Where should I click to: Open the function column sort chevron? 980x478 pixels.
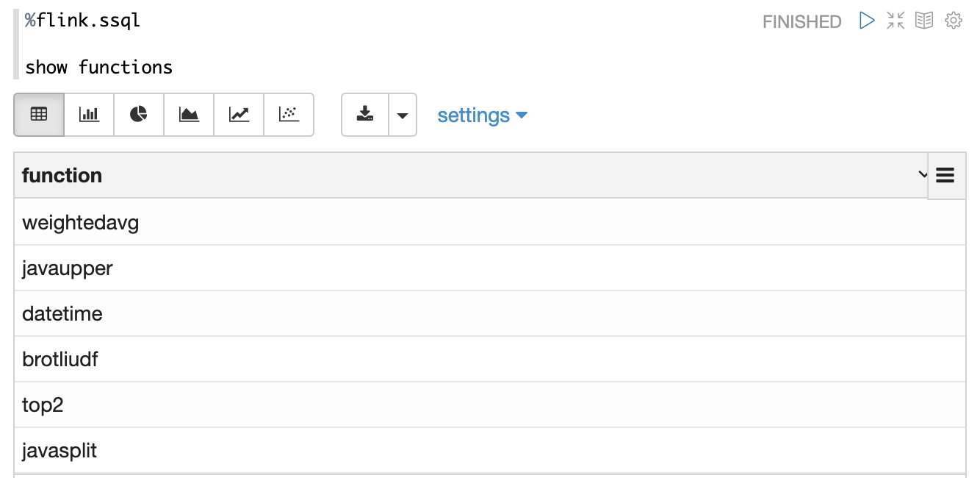point(923,175)
